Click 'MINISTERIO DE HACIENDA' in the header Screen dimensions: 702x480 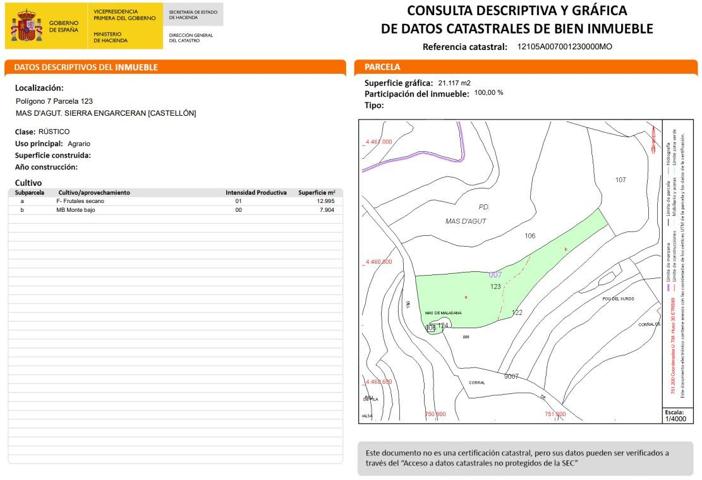point(110,37)
